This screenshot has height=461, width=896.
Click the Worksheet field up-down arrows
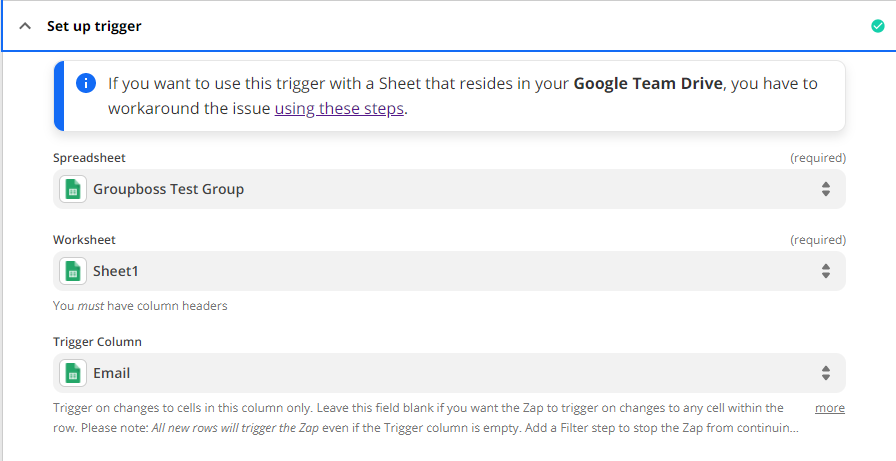click(x=826, y=271)
